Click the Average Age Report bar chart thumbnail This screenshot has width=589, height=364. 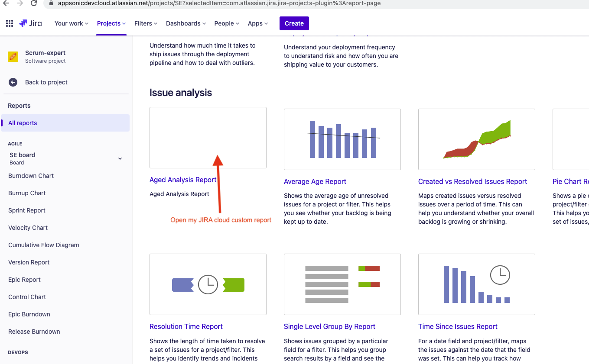click(342, 139)
